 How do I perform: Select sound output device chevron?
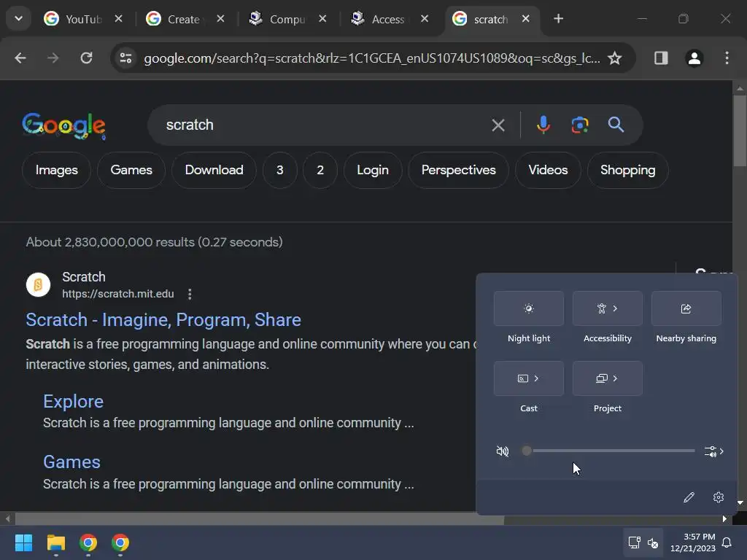714,451
